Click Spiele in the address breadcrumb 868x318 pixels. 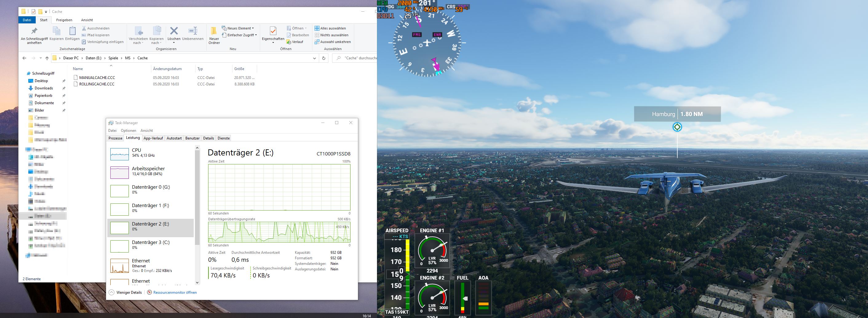(113, 58)
